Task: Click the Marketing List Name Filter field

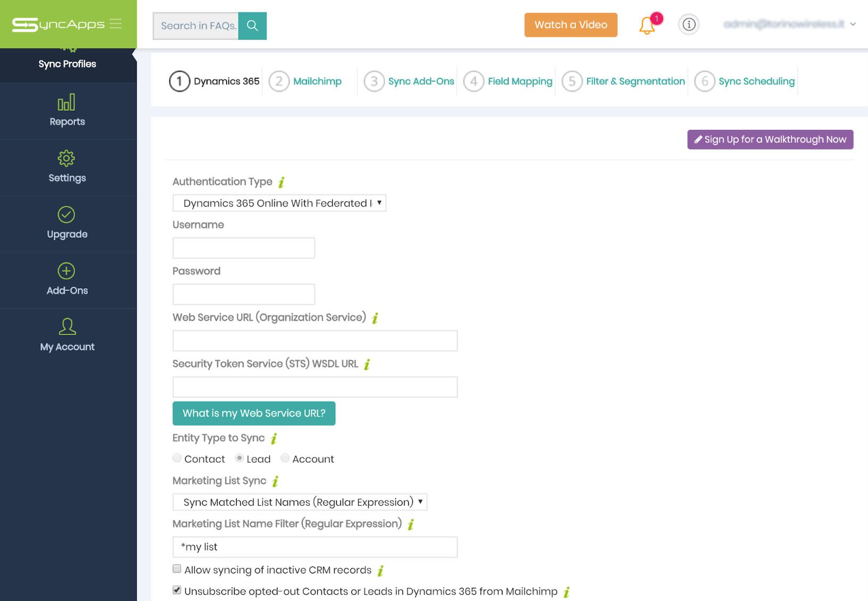Action: click(x=315, y=547)
